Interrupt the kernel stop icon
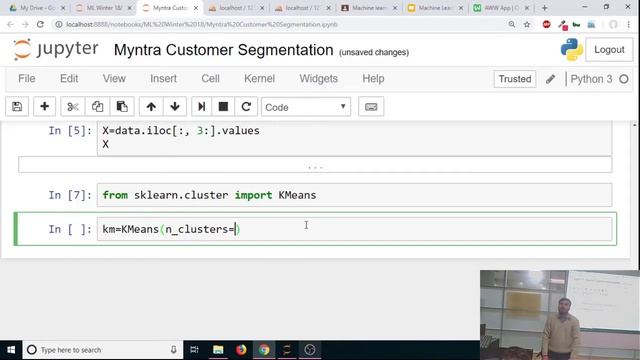This screenshot has height=360, width=640. (223, 107)
